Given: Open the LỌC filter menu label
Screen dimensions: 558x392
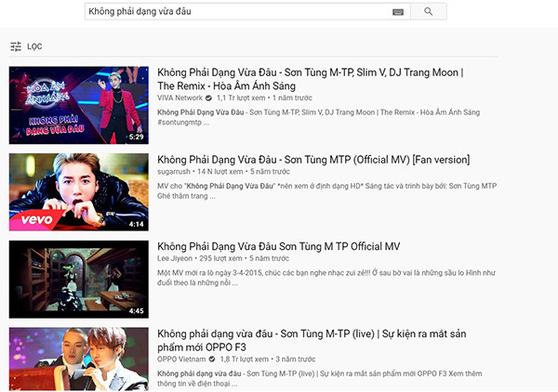Looking at the screenshot, I should click(x=34, y=46).
